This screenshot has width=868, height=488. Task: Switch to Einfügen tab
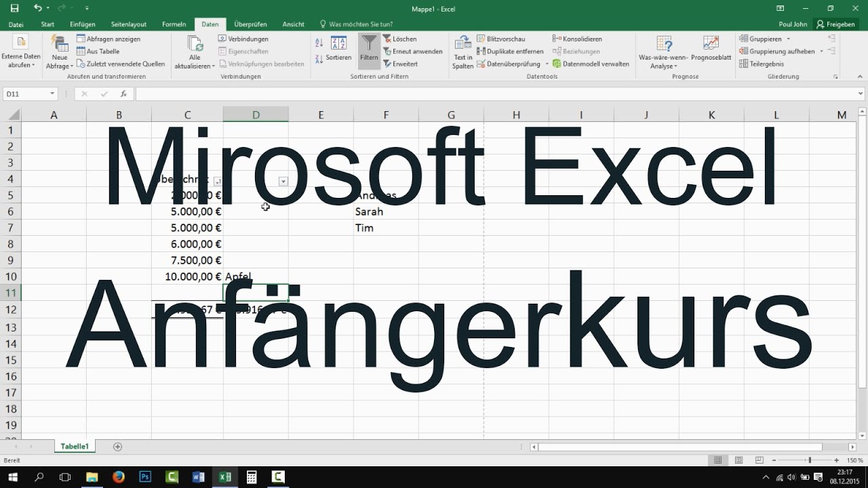click(x=83, y=24)
